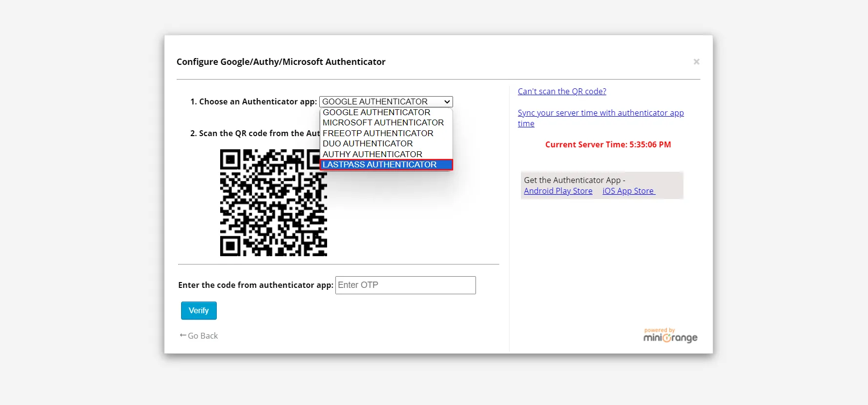Click the Verify button

pyautogui.click(x=199, y=311)
